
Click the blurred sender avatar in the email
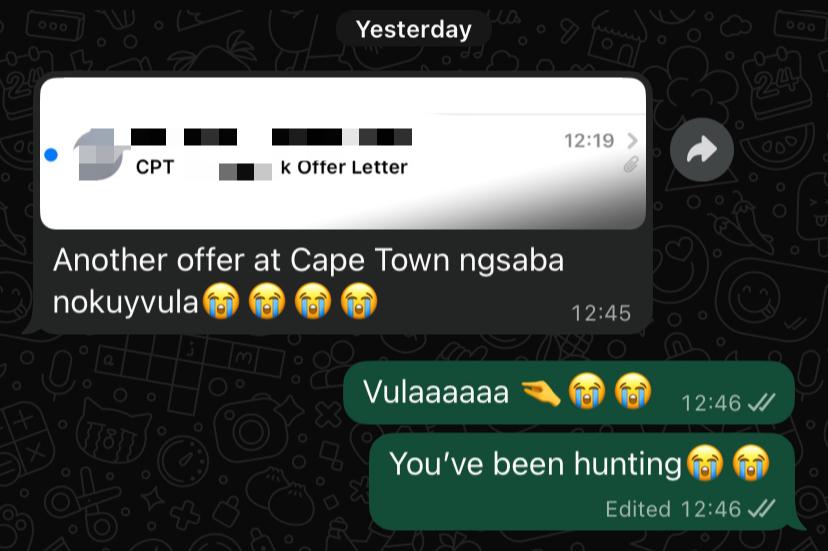[x=99, y=154]
